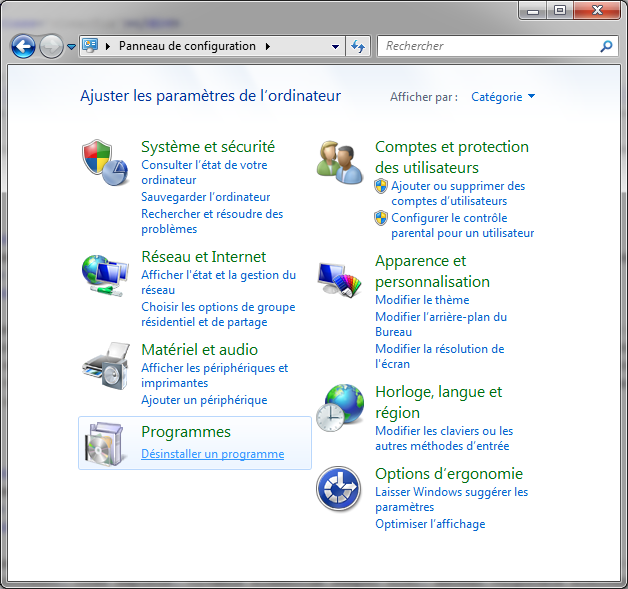This screenshot has width=628, height=589.
Task: Click the Système et sécurité shield icon
Action: pos(106,162)
